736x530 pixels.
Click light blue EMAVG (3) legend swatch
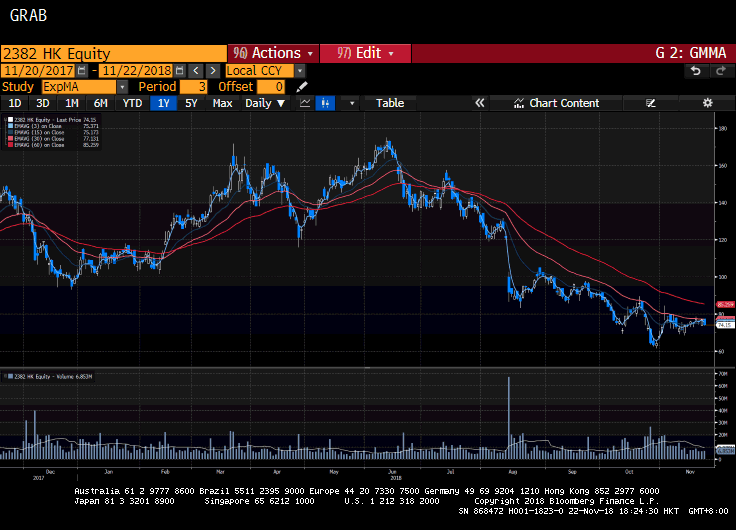click(x=10, y=126)
